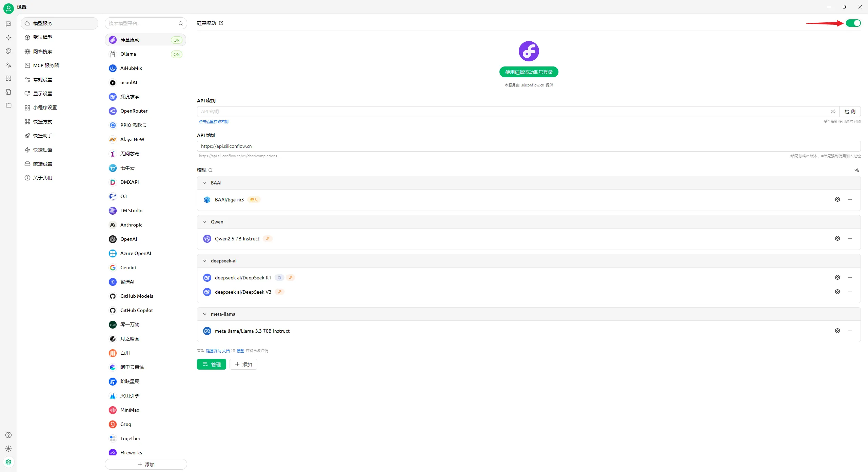Open settings for BAAI/bge-m3 model

837,199
